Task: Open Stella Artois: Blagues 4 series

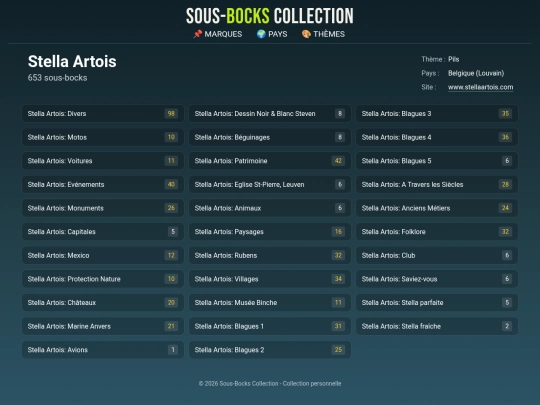Action: coord(437,137)
